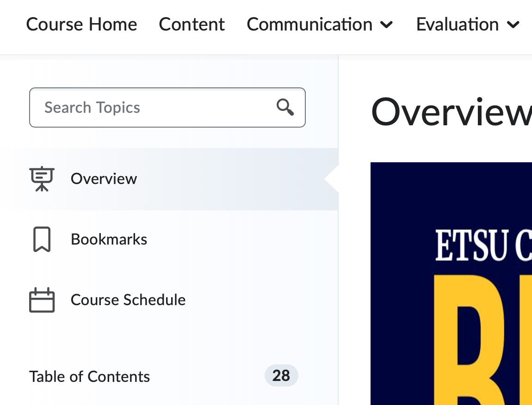Screen dimensions: 532x405
Task: Trigger search with the magnifier button
Action: (x=285, y=107)
